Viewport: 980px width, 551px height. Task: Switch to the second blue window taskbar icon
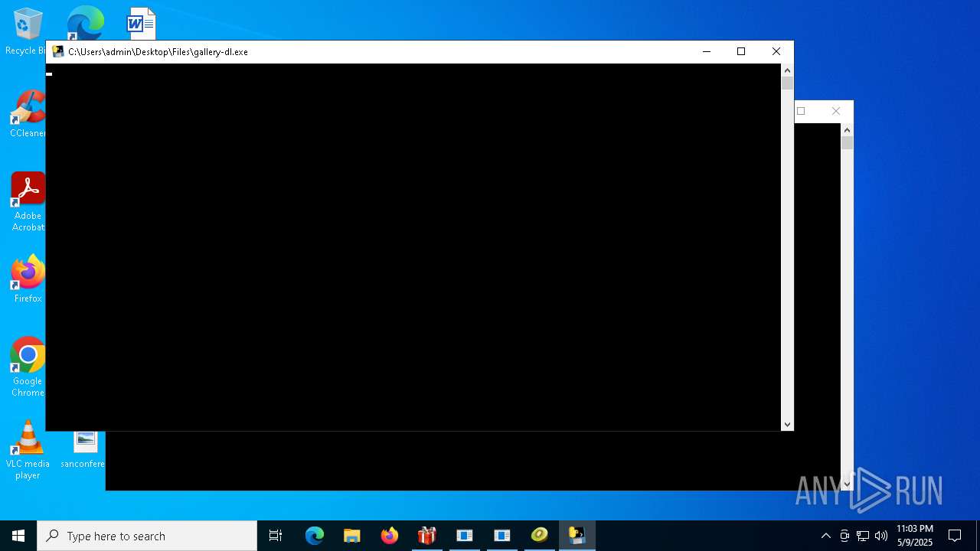(x=502, y=536)
